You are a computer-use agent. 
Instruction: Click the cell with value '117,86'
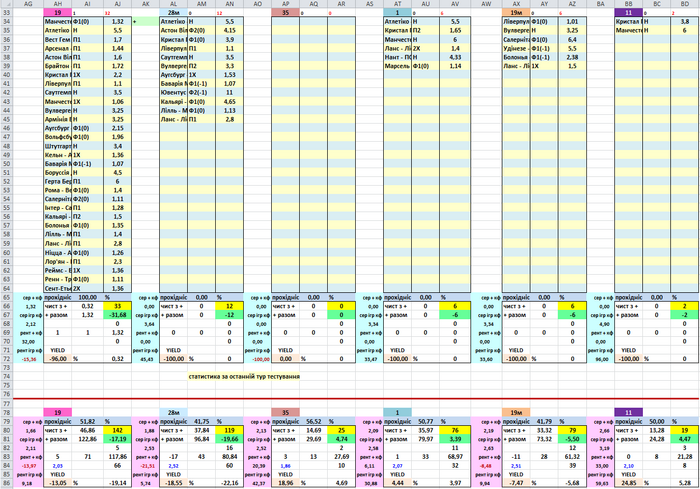click(117, 457)
